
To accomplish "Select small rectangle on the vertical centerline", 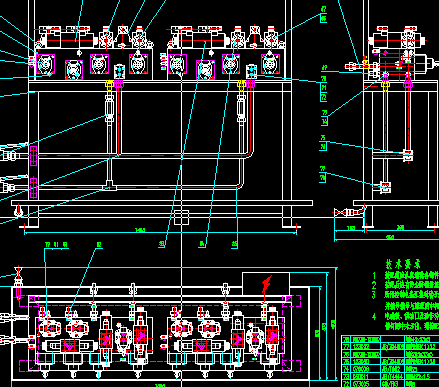I will pyautogui.click(x=181, y=217).
